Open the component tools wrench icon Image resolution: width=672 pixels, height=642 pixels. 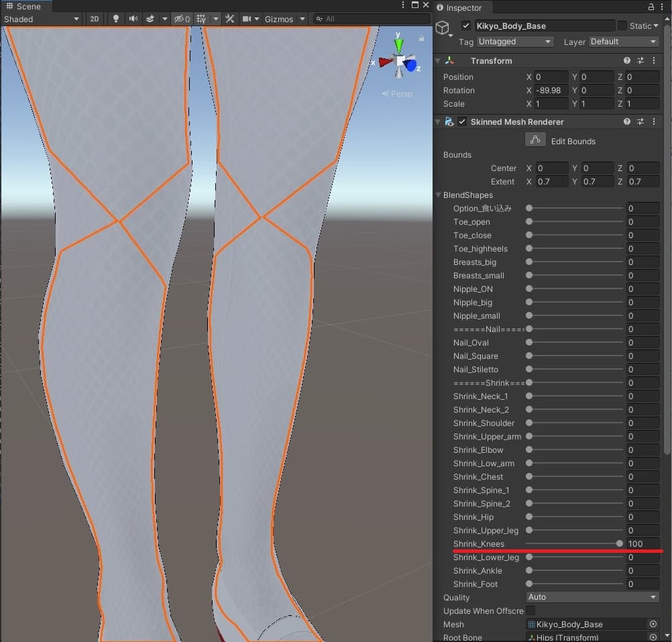tap(230, 19)
